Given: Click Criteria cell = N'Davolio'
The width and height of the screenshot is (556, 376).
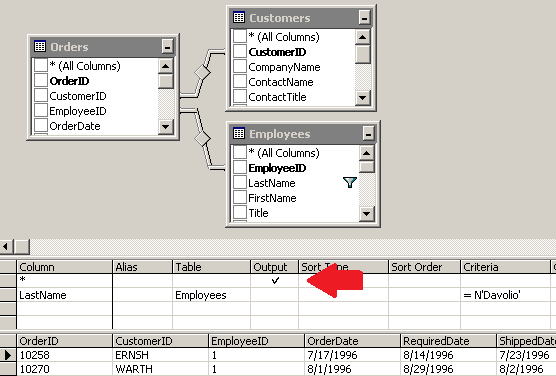Looking at the screenshot, I should [x=505, y=295].
